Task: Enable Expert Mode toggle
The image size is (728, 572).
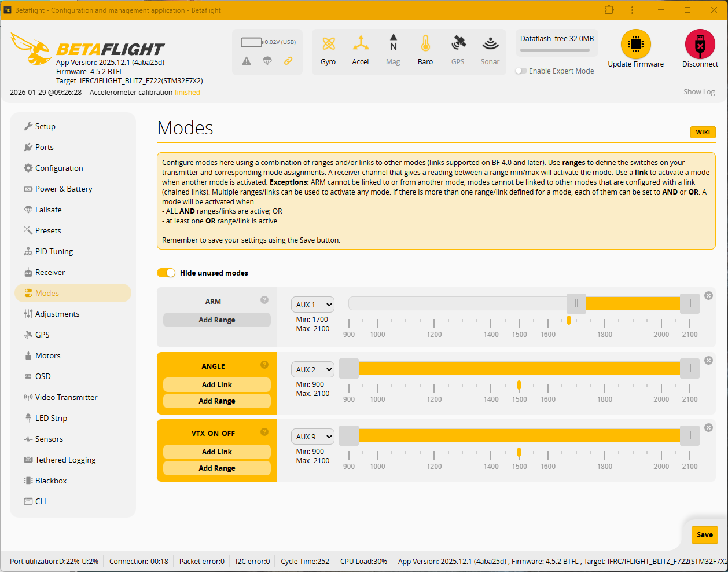Action: coord(521,71)
